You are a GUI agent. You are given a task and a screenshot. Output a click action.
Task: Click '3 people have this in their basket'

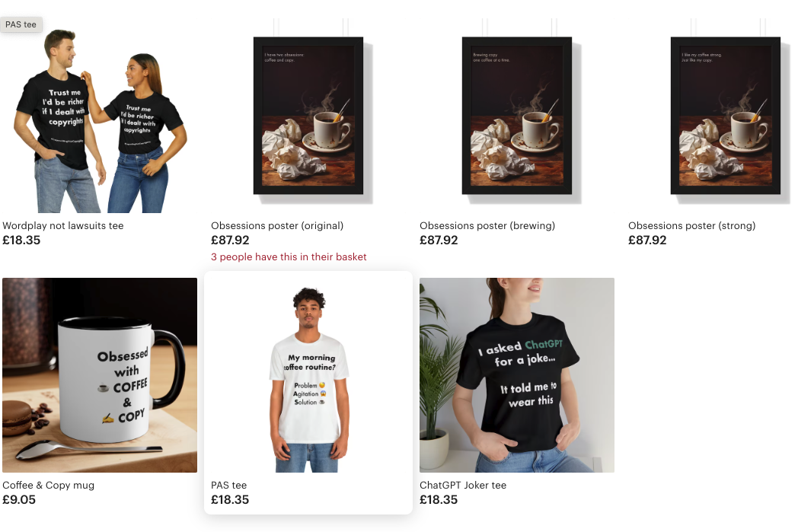(x=289, y=256)
